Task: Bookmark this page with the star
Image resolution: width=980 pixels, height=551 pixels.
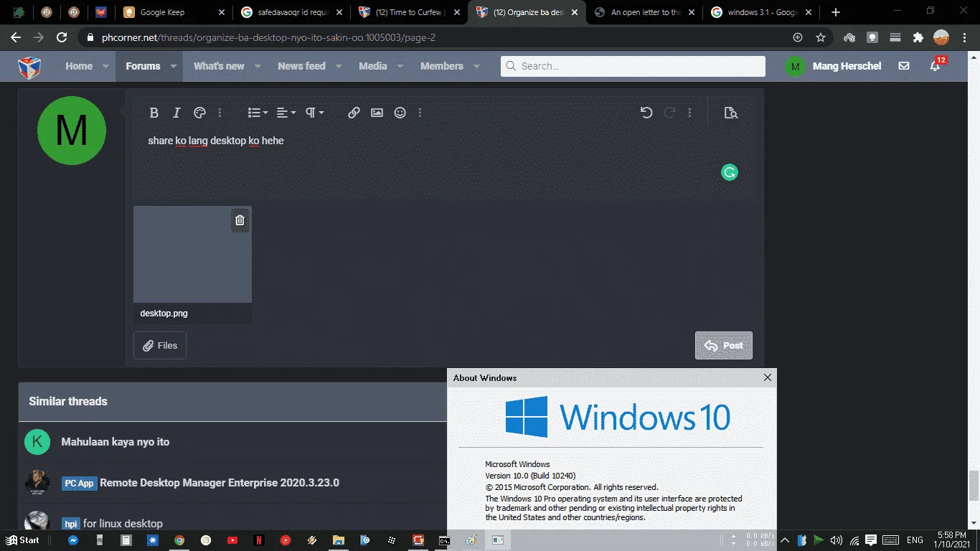Action: 821,37
